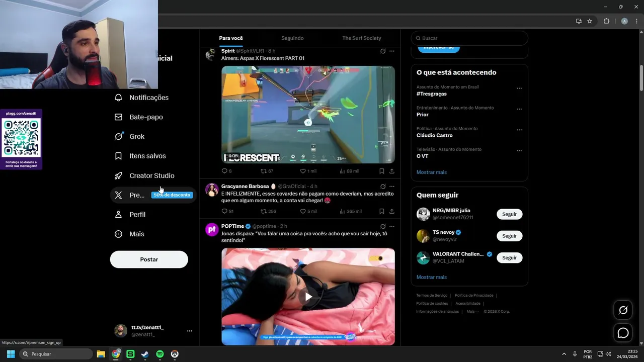Bookmark the Gracyanne Barbosa post
644x362 pixels.
click(382, 212)
